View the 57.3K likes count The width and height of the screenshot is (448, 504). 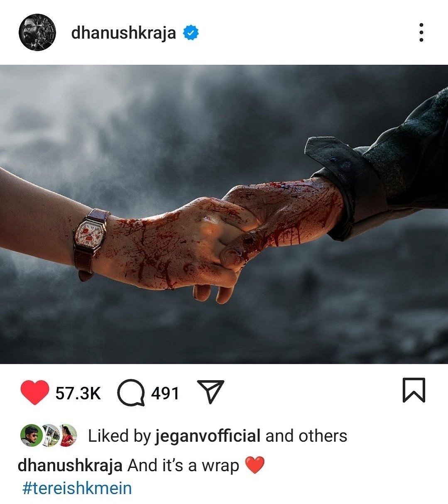click(x=78, y=393)
